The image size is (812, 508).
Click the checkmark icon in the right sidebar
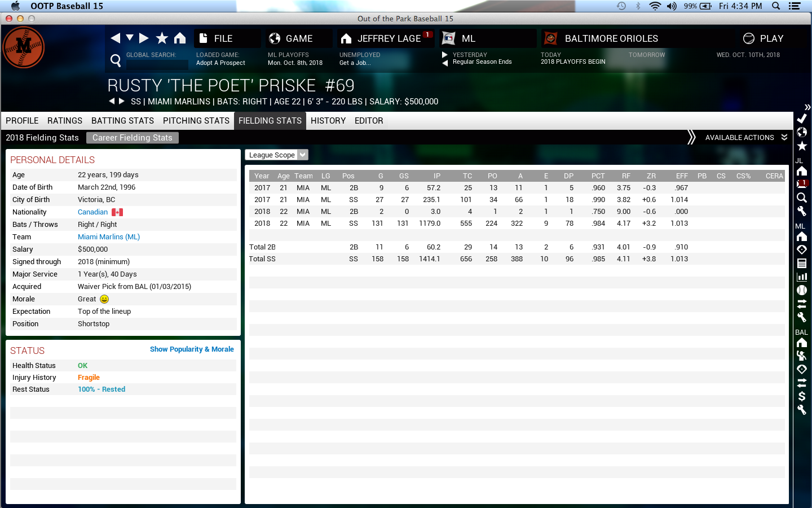point(802,119)
